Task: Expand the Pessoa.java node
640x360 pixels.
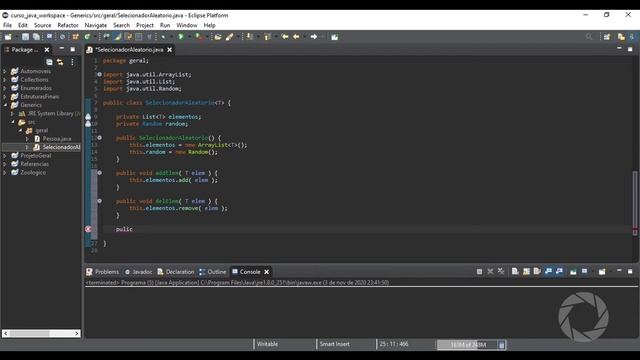Action: [x=27, y=139]
